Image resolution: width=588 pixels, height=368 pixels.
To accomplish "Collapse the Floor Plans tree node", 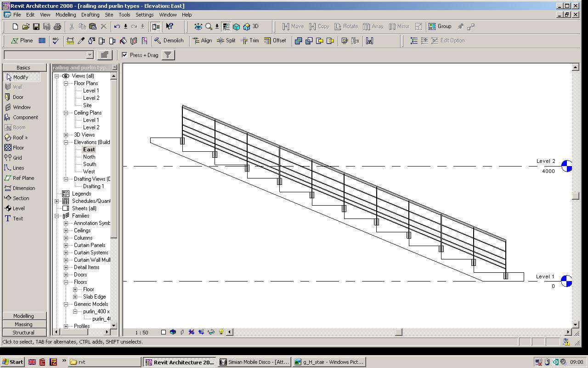I will (66, 83).
